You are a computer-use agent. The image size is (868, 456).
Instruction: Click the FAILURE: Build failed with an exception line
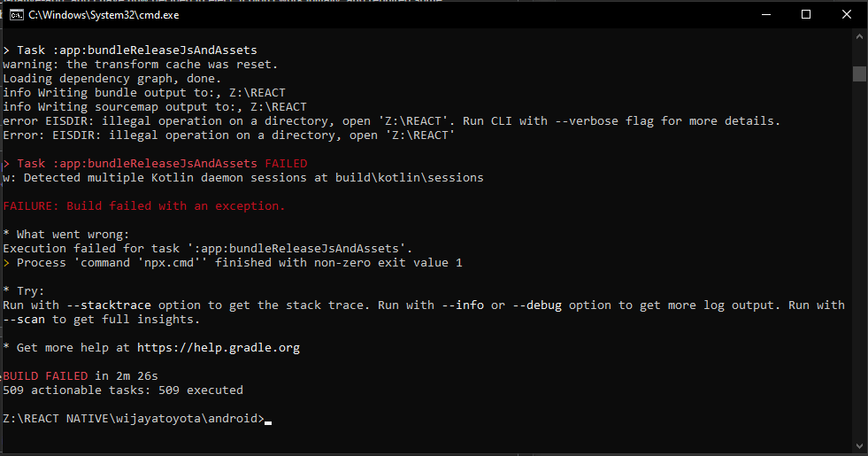[144, 206]
